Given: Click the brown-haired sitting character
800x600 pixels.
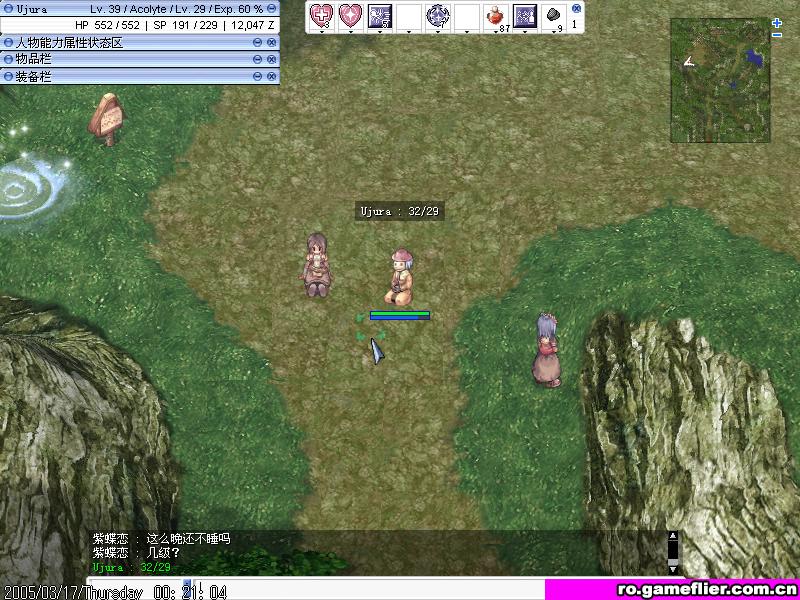Looking at the screenshot, I should 317,264.
